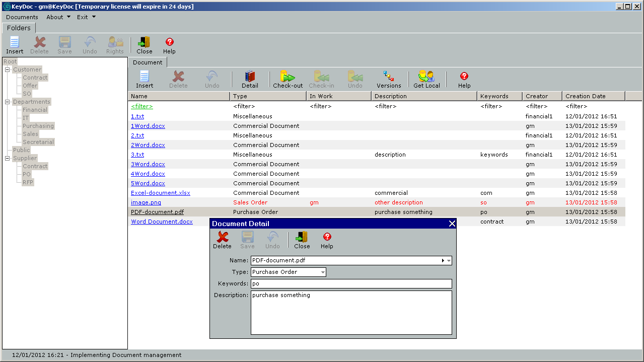Screen dimensions: 644x362
Task: Collapse the Departments tree node
Action: (8, 102)
